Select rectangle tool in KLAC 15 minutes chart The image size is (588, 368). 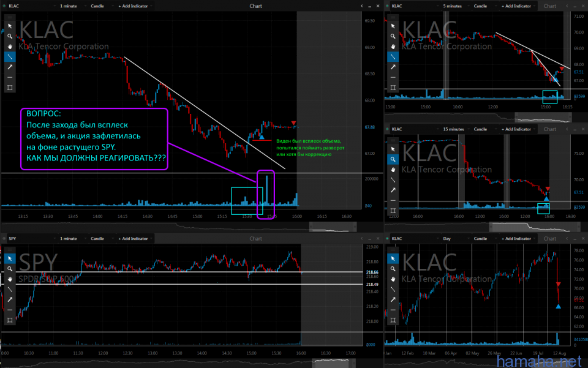(x=393, y=211)
